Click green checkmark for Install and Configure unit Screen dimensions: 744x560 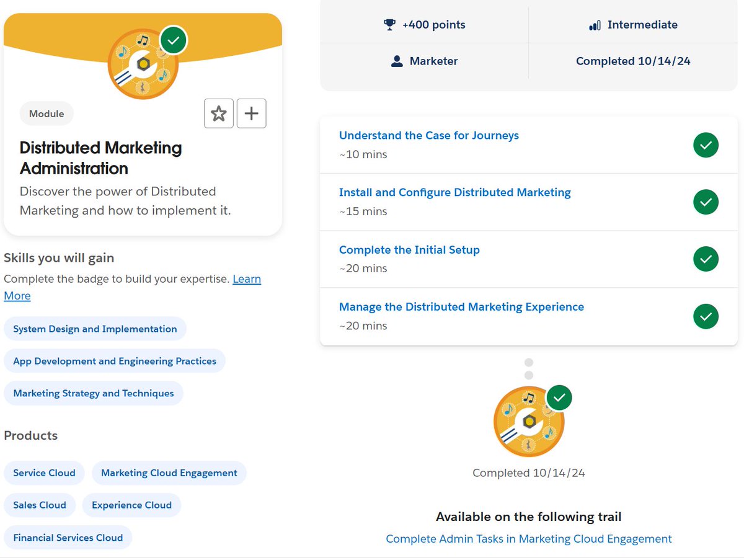pos(706,202)
